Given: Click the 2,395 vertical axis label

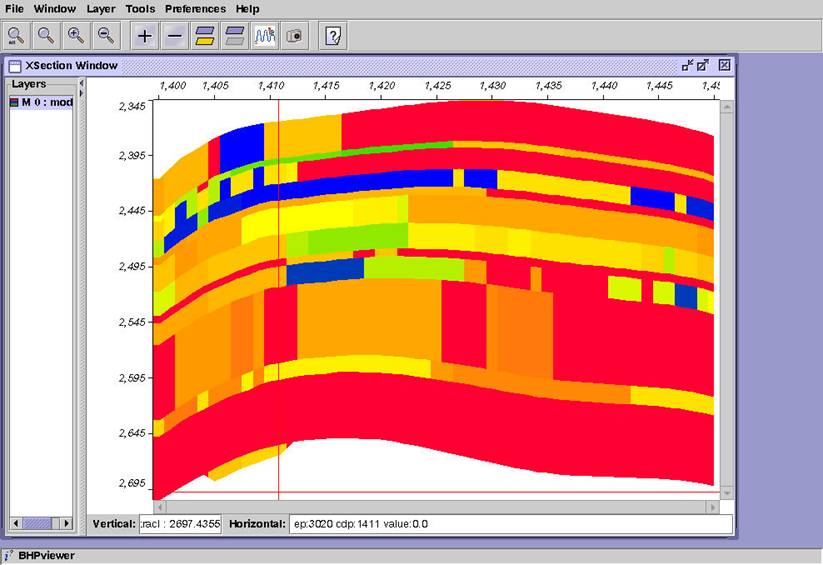Looking at the screenshot, I should [x=132, y=155].
